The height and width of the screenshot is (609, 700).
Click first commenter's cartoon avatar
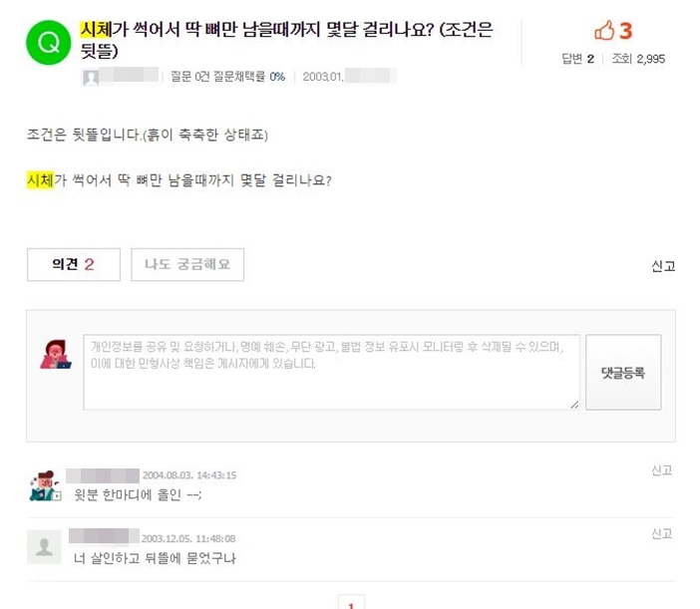tap(45, 485)
